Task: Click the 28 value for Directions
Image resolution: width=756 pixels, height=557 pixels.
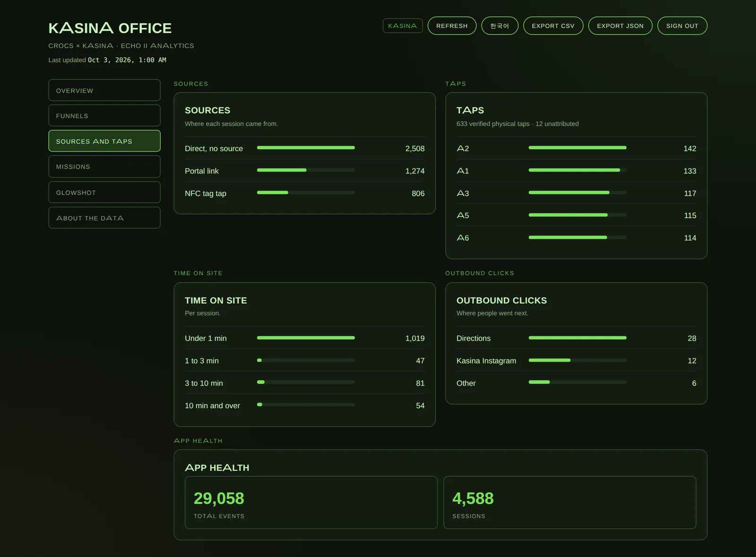Action: pyautogui.click(x=692, y=338)
